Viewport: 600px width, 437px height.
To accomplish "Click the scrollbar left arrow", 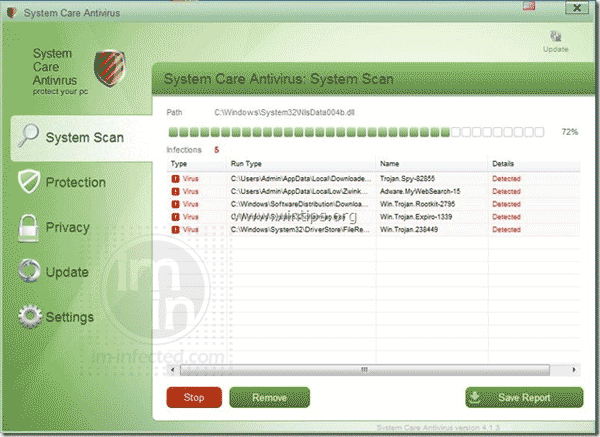I will 173,370.
